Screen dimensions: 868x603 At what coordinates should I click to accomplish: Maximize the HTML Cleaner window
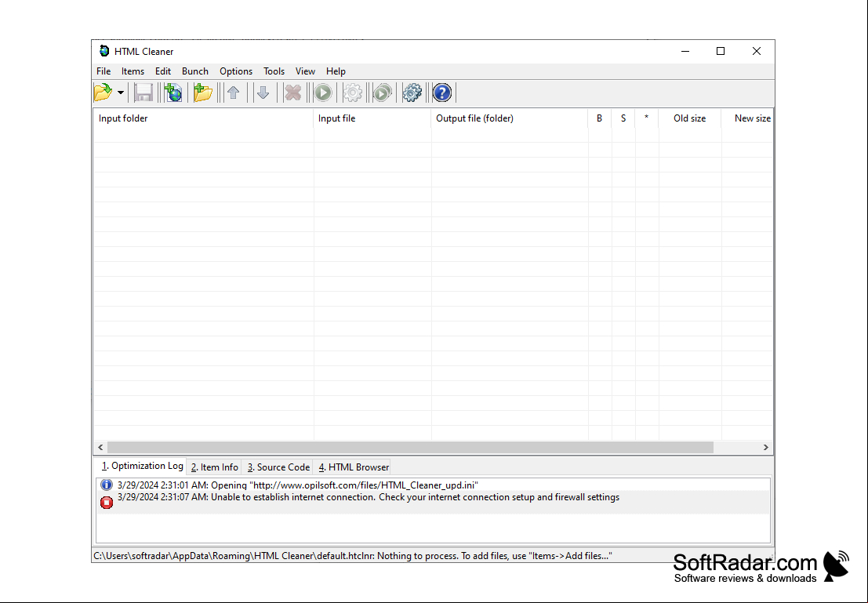720,51
